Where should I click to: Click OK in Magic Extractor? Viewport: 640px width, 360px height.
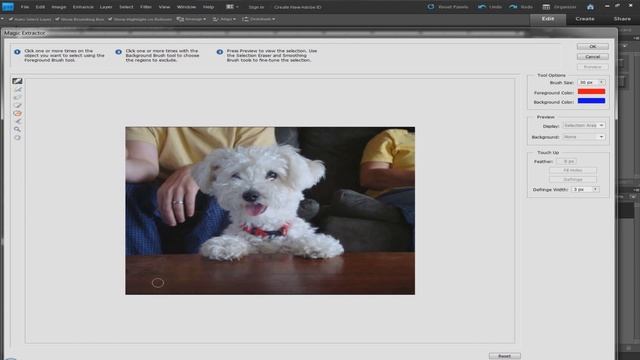(593, 47)
